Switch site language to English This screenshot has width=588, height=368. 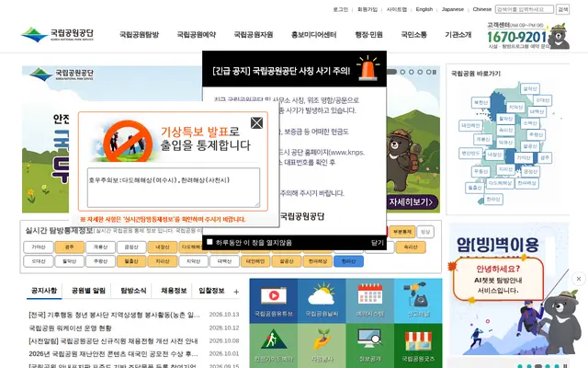[424, 9]
